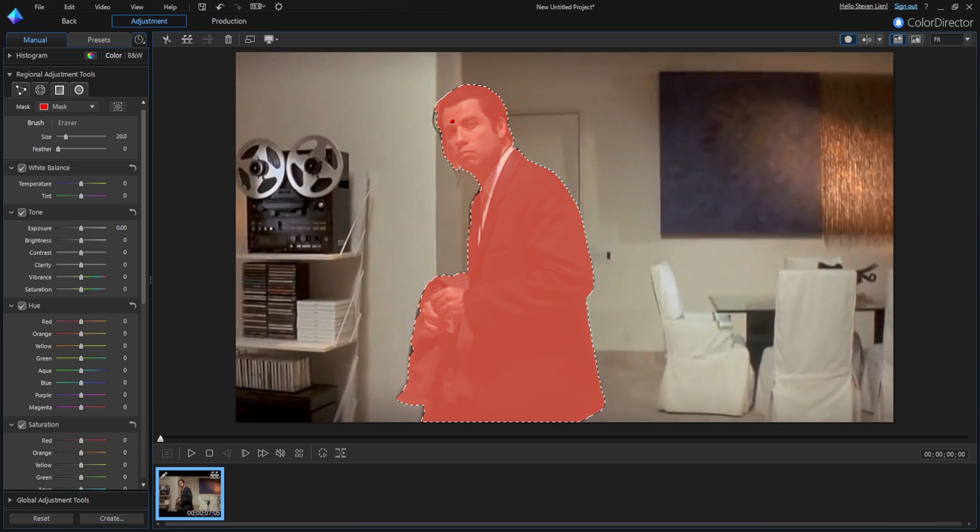The width and height of the screenshot is (980, 532).
Task: Open the View menu
Action: [137, 7]
